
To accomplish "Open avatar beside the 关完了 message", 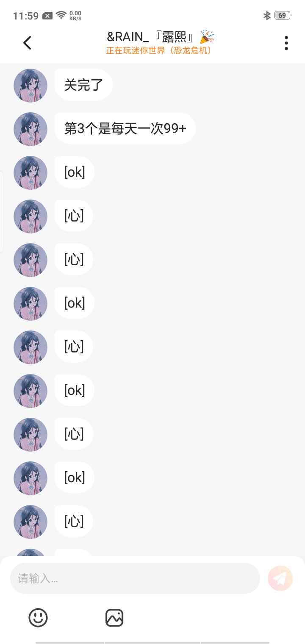I will [x=30, y=85].
